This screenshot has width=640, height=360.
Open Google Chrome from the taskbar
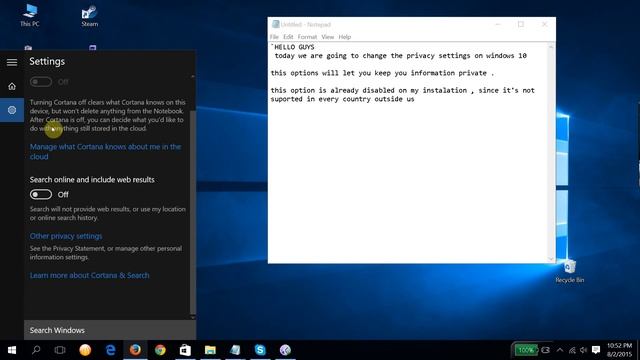pos(160,350)
